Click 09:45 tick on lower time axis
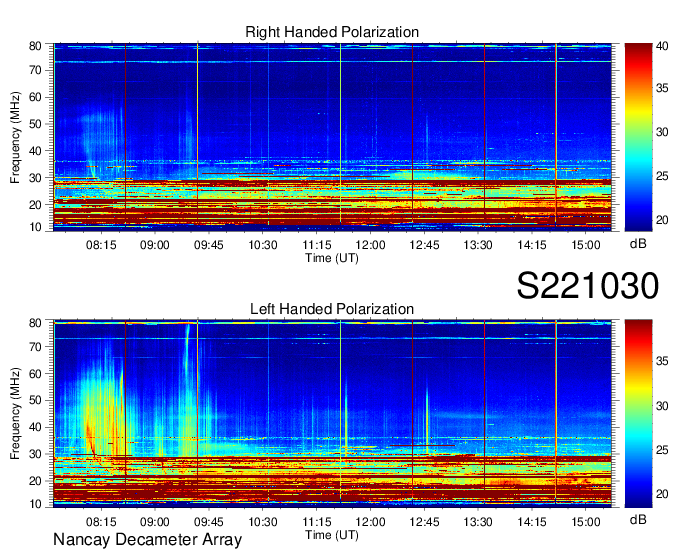The height and width of the screenshot is (552, 680). pos(209,522)
